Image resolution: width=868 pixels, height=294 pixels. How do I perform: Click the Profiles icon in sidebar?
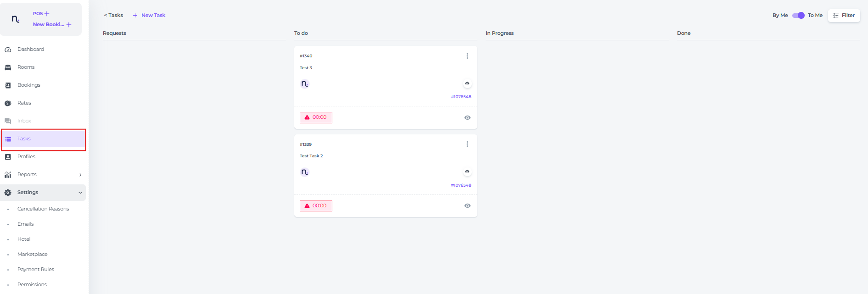(x=8, y=157)
